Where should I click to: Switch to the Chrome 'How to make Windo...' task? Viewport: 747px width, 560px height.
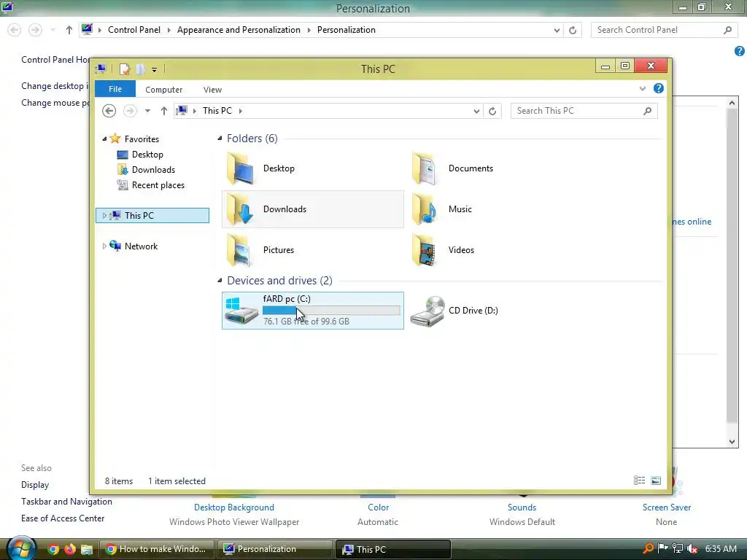tap(158, 549)
